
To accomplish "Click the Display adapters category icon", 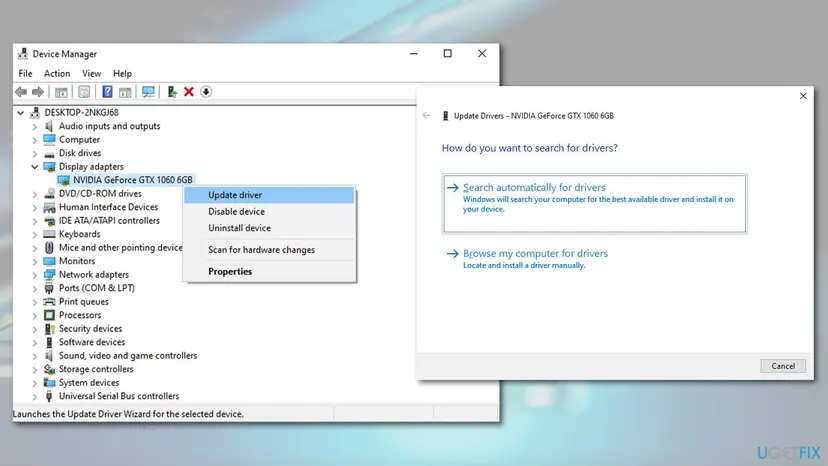I will coord(49,166).
